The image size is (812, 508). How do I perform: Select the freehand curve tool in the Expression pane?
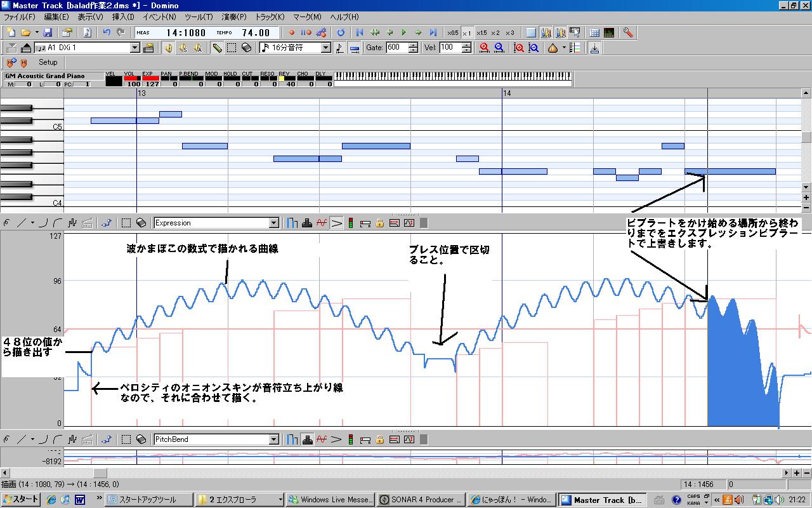pos(7,223)
